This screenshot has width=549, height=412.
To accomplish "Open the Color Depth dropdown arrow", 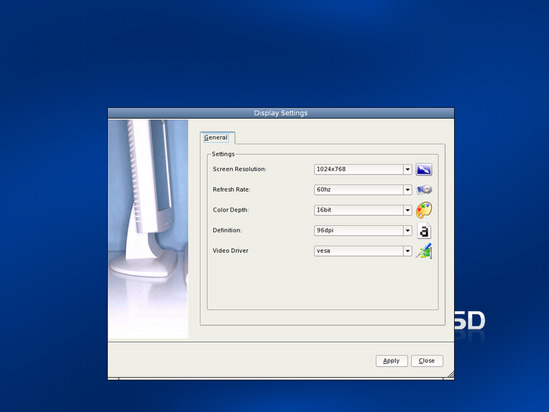I will click(408, 210).
